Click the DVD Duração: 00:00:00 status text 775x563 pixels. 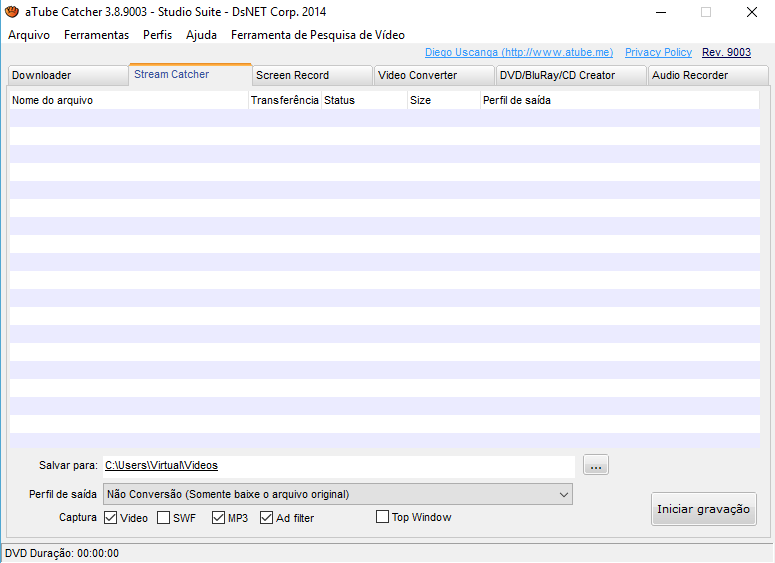coord(62,553)
